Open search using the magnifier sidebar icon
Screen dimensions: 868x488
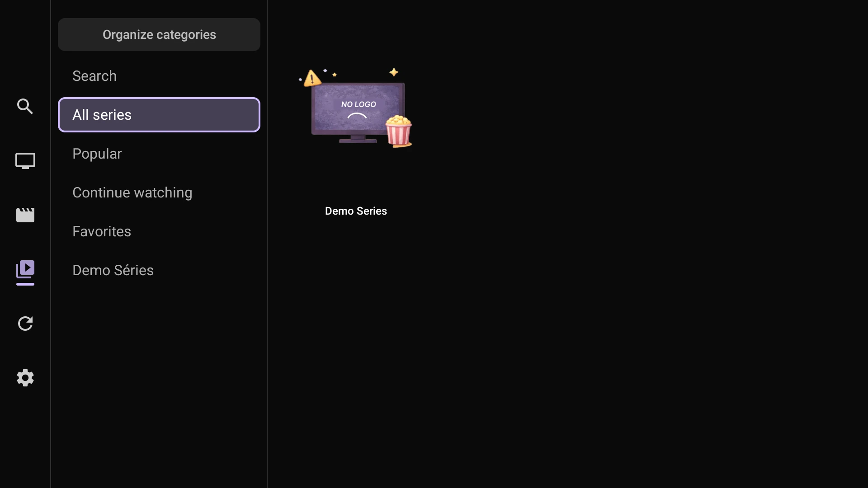click(25, 107)
